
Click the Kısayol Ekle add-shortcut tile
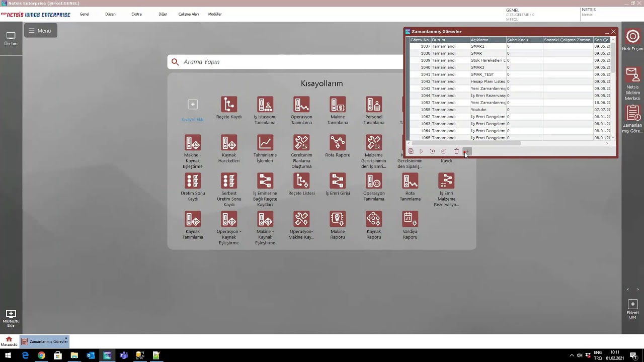[x=193, y=110]
